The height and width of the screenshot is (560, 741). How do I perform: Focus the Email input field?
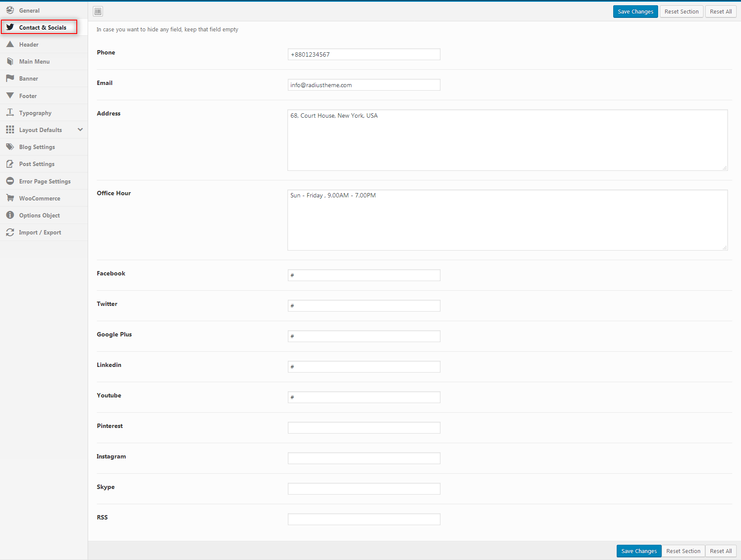point(364,85)
